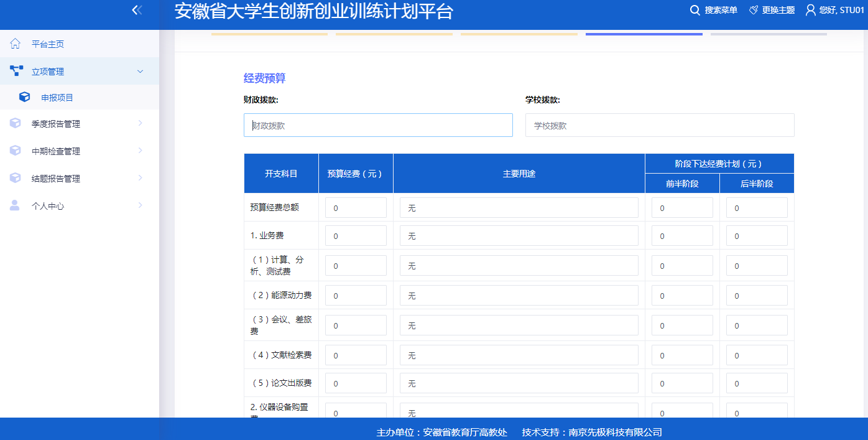Expand the 结题报告管理 submenu arrow
Viewport: 868px width, 440px height.
coord(140,179)
